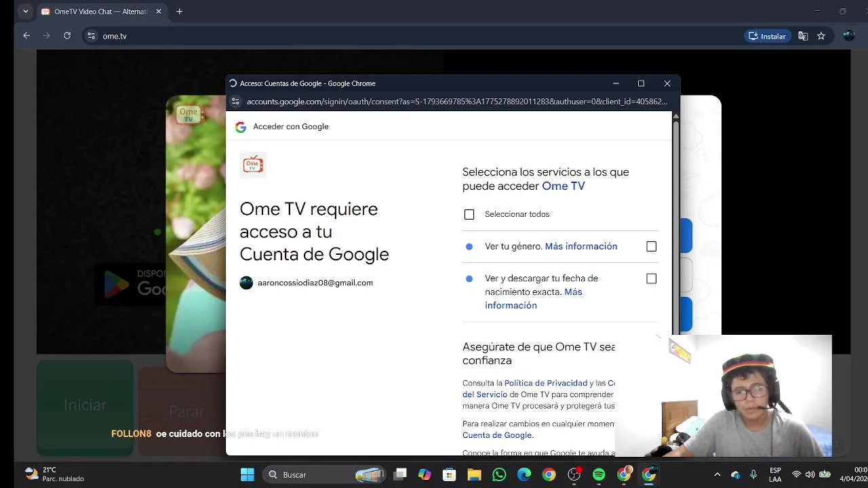This screenshot has height=488, width=868.
Task: Click the Google Play badge on page
Action: click(x=130, y=284)
